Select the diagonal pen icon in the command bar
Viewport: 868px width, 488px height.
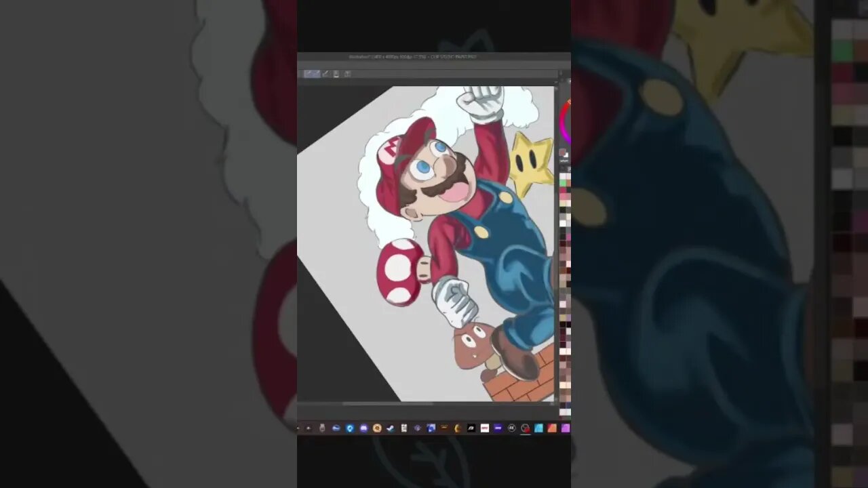[x=325, y=73]
